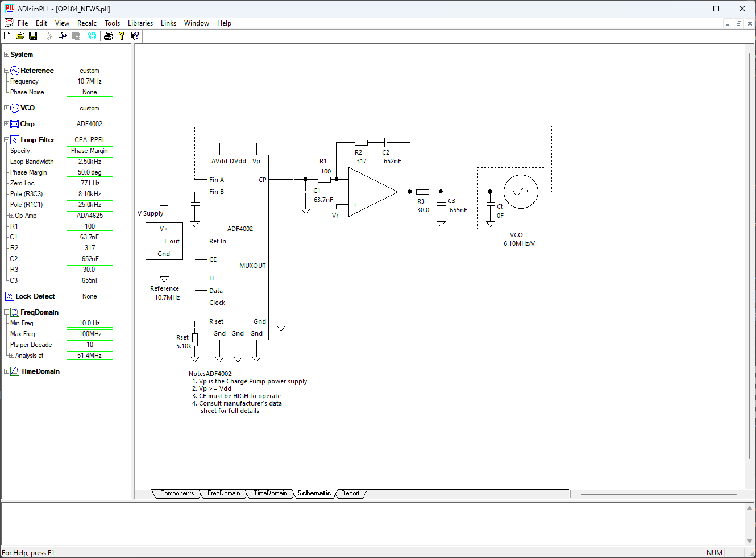
Task: Open the Window menu
Action: [x=197, y=23]
